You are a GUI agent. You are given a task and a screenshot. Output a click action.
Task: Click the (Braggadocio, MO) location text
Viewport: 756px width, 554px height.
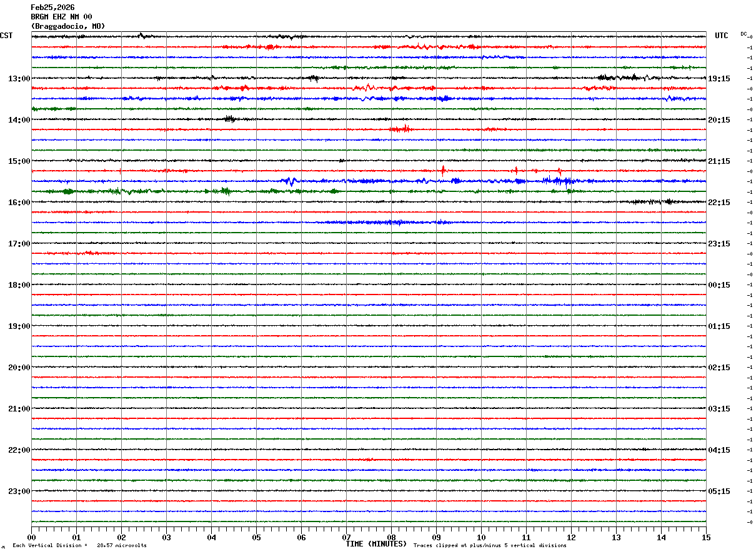[x=67, y=26]
